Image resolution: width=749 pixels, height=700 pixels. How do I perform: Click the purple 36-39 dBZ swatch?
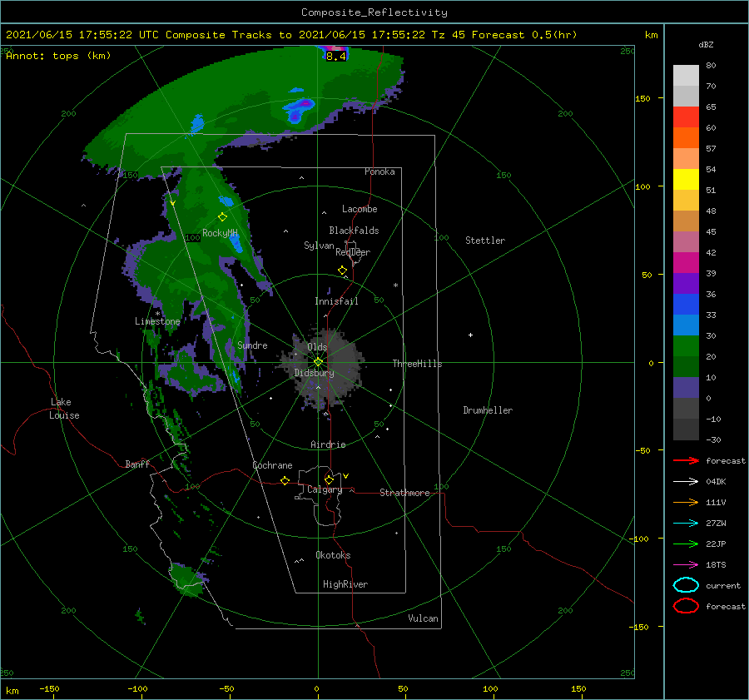(686, 284)
